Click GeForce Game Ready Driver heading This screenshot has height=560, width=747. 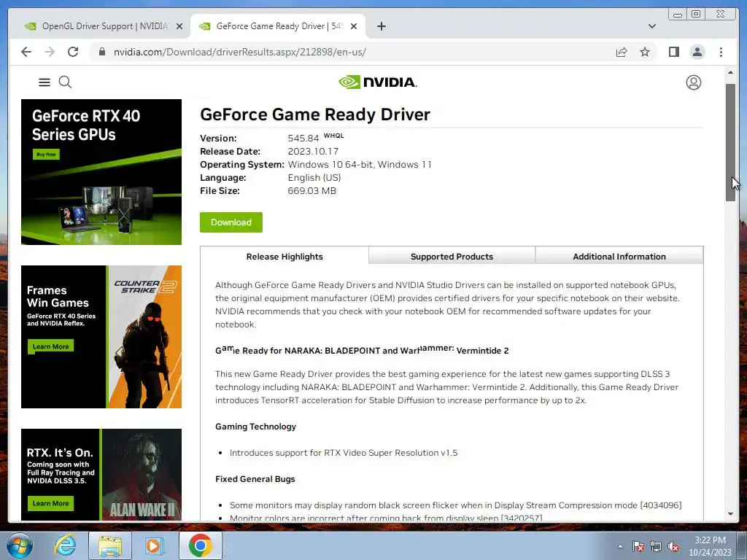click(315, 114)
